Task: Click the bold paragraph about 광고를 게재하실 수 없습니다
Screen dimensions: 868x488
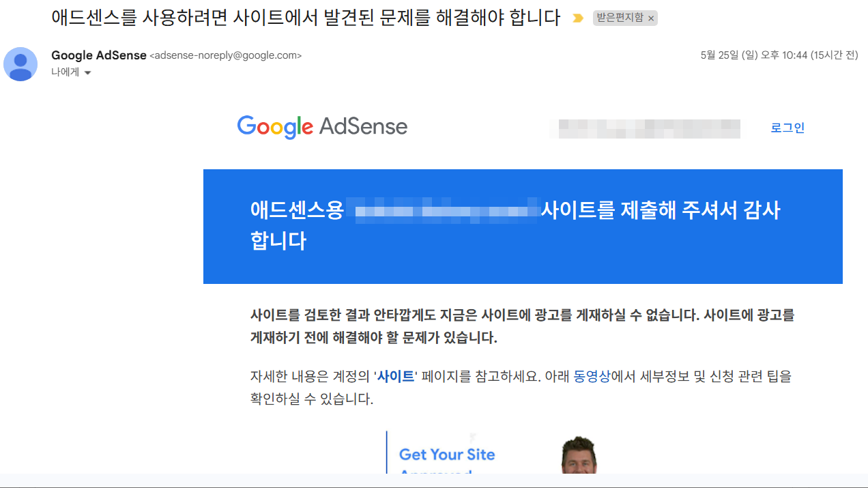Action: pos(523,326)
